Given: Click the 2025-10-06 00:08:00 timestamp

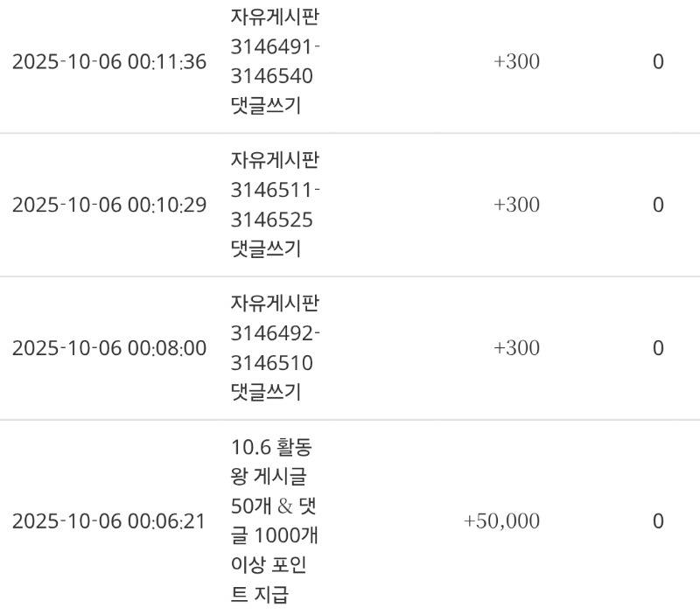Looking at the screenshot, I should pos(109,348).
